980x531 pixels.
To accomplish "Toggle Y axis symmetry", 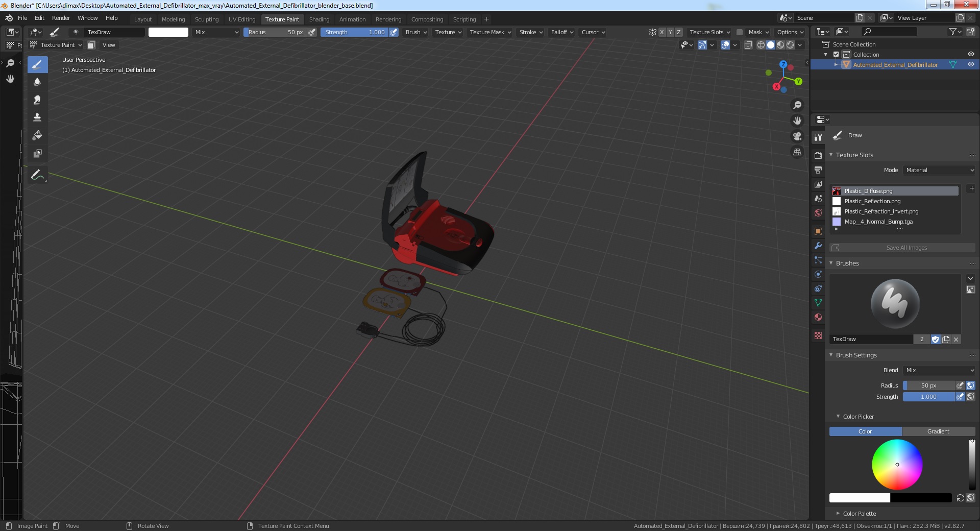I will [x=670, y=32].
